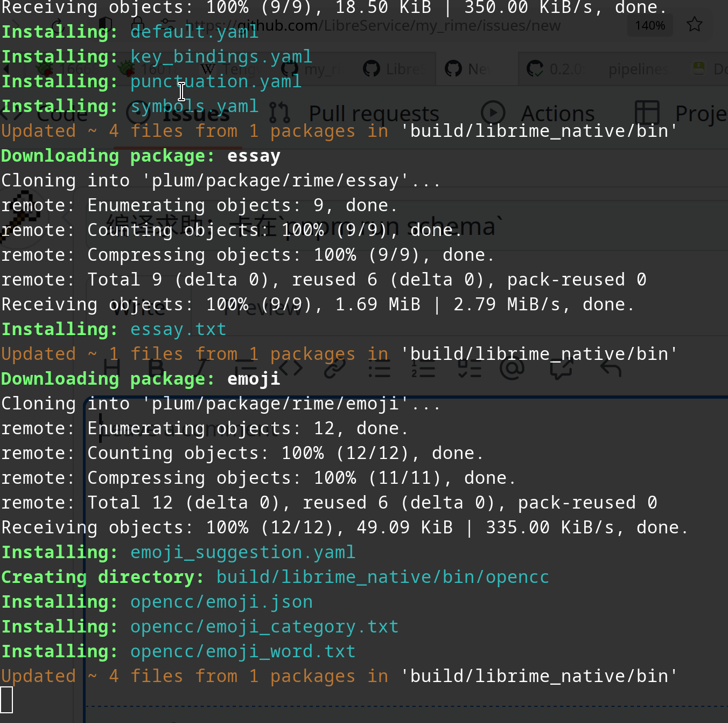
Task: Click the 140% zoom indicator
Action: click(x=650, y=25)
